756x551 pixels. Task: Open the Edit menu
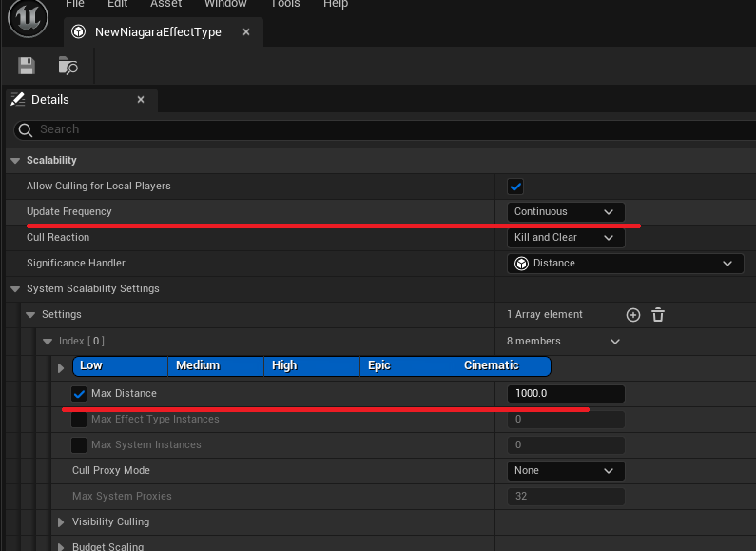click(118, 4)
